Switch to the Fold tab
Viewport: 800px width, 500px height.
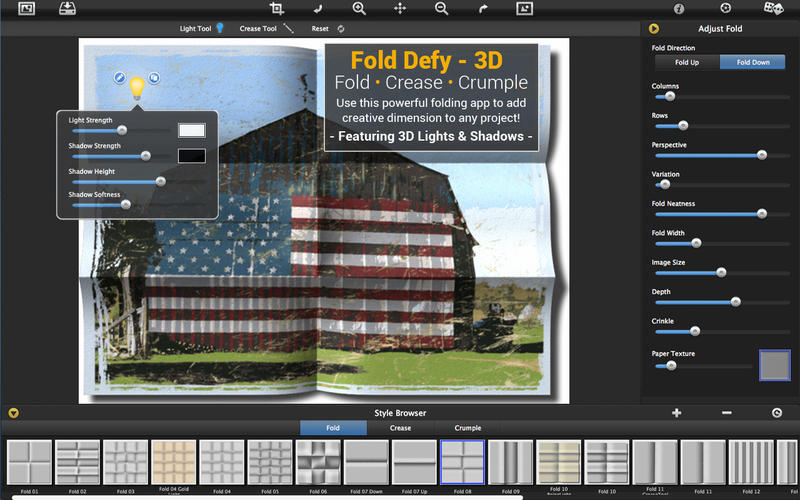pyautogui.click(x=333, y=428)
